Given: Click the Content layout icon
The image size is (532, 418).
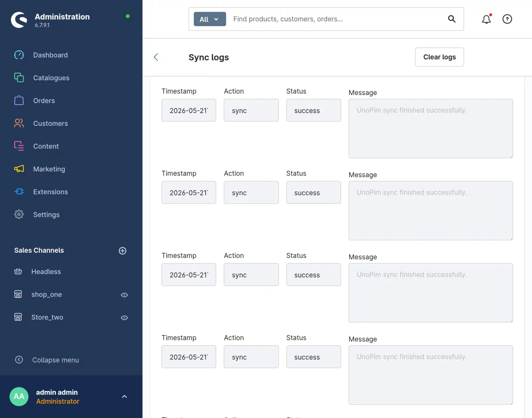Looking at the screenshot, I should (19, 146).
